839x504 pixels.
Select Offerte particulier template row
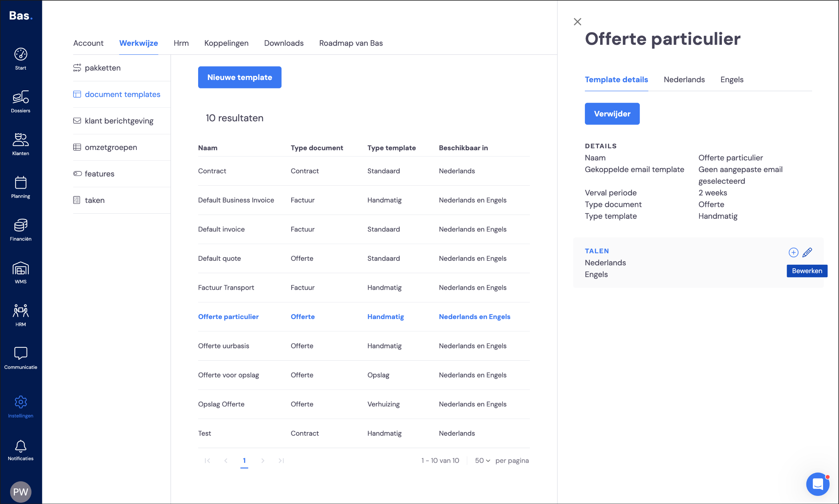(x=364, y=317)
